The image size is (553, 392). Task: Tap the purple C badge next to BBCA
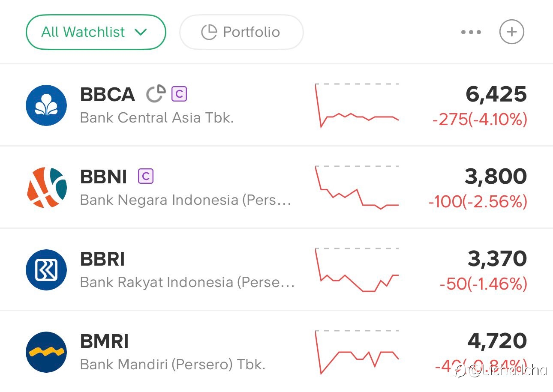[179, 94]
